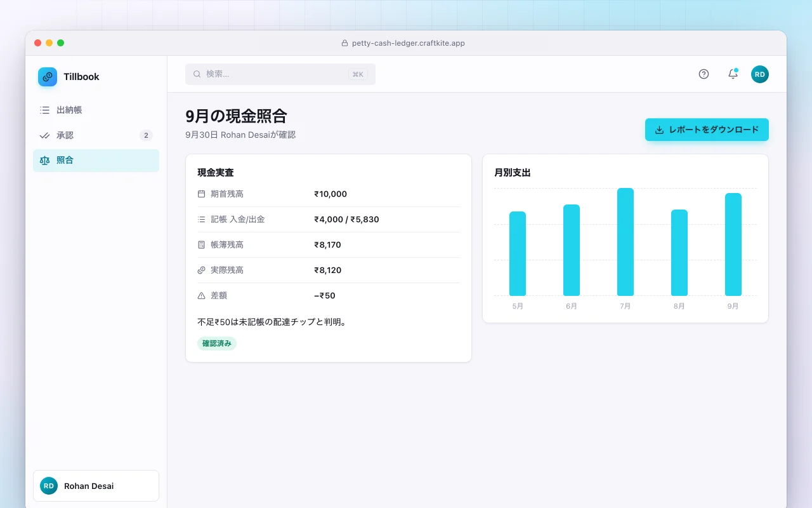Viewport: 812px width, 508px height.
Task: Click the 9月30日 Rohan Desaiが確認 subtitle
Action: [240, 135]
